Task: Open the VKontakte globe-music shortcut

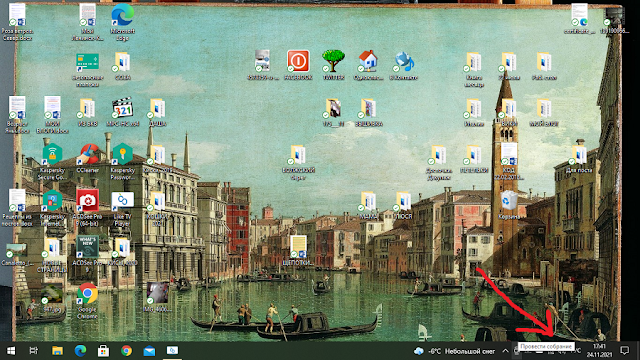Action: click(x=404, y=65)
